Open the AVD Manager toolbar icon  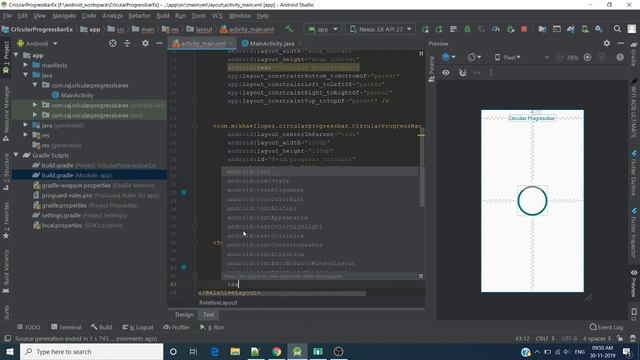point(585,29)
